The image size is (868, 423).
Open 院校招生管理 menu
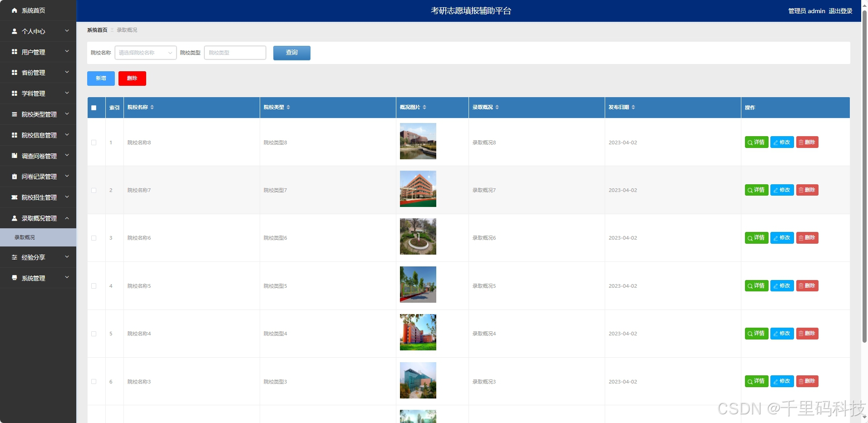(x=38, y=197)
